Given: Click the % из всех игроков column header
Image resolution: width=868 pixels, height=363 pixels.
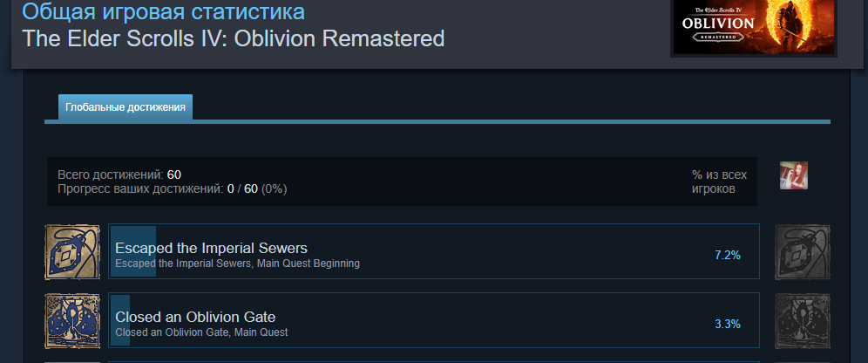Looking at the screenshot, I should coord(719,181).
